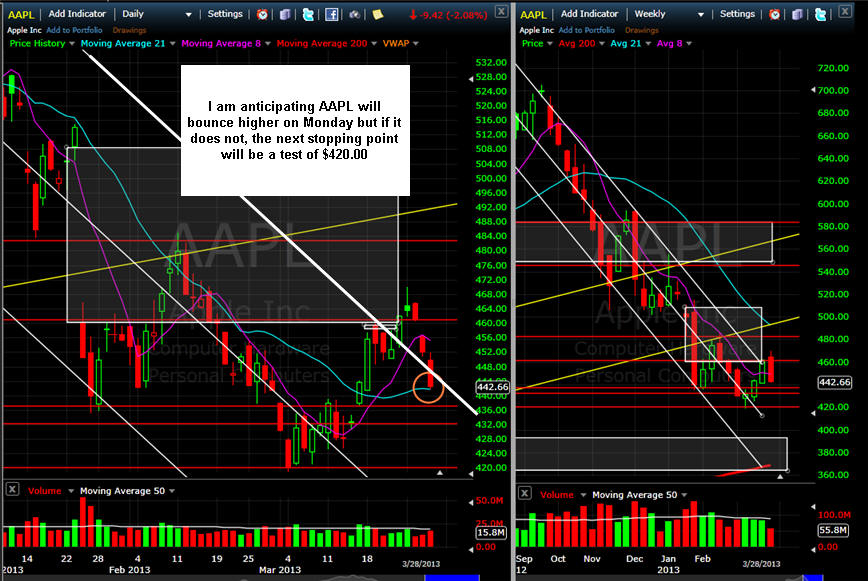The image size is (868, 581).
Task: Click the Apple Inc name in Daily chart
Action: 24,30
